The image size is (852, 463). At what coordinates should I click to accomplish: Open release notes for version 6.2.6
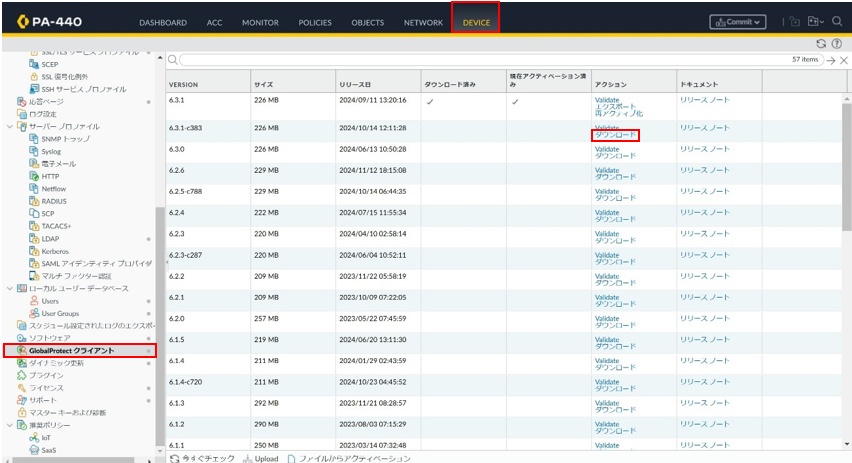pos(705,170)
